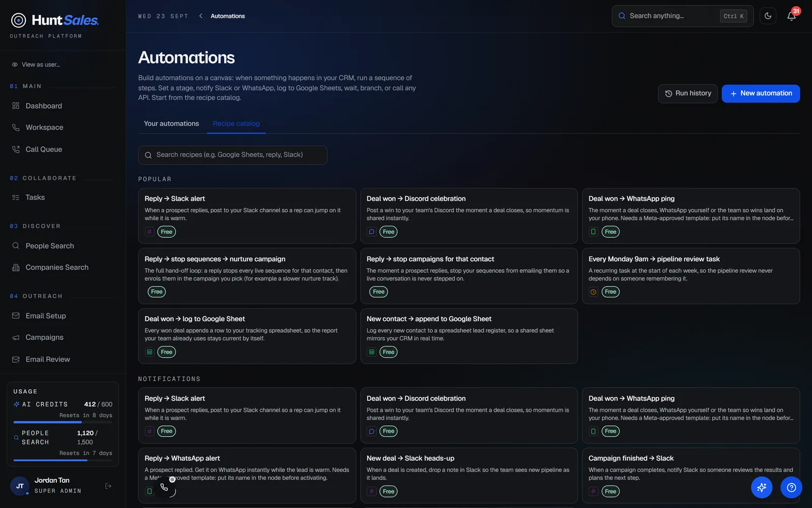812x508 pixels.
Task: Toggle dark mode moon icon
Action: [768, 16]
